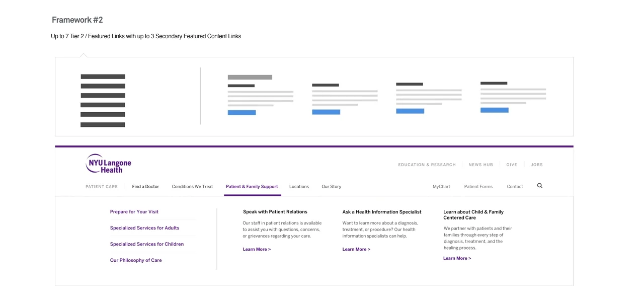The height and width of the screenshot is (302, 644).
Task: Open the search magnifier icon
Action: point(540,186)
